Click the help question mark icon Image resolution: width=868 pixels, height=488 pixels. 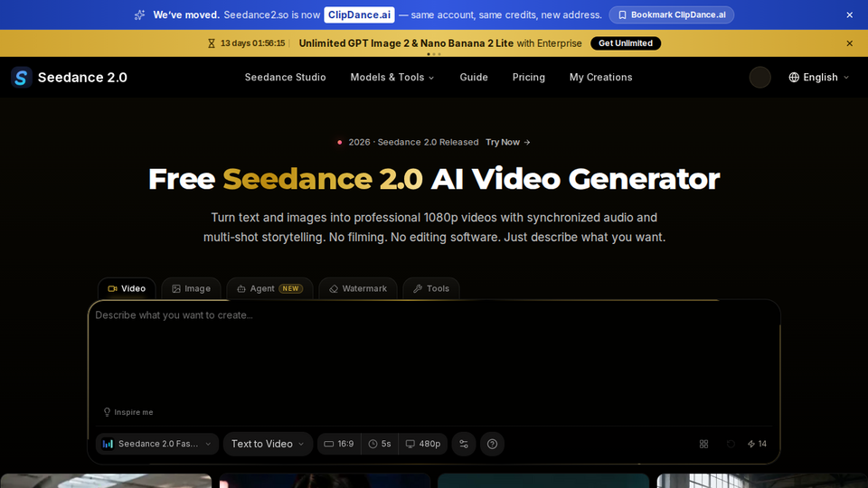492,444
